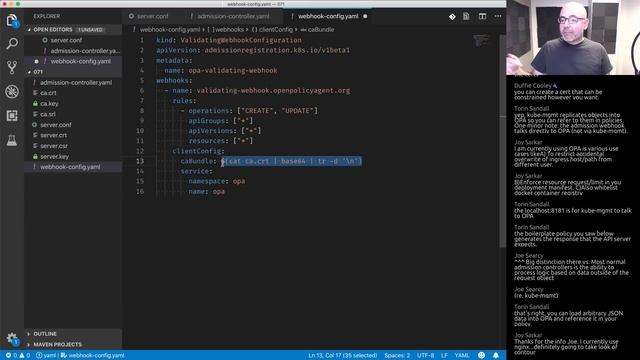
Task: Click the presenter webcam video
Action: [x=573, y=37]
